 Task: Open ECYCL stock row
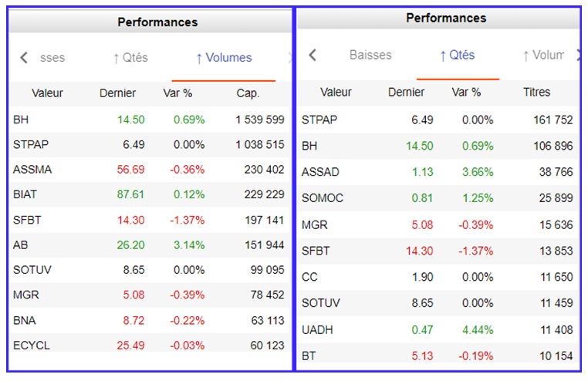click(x=31, y=345)
